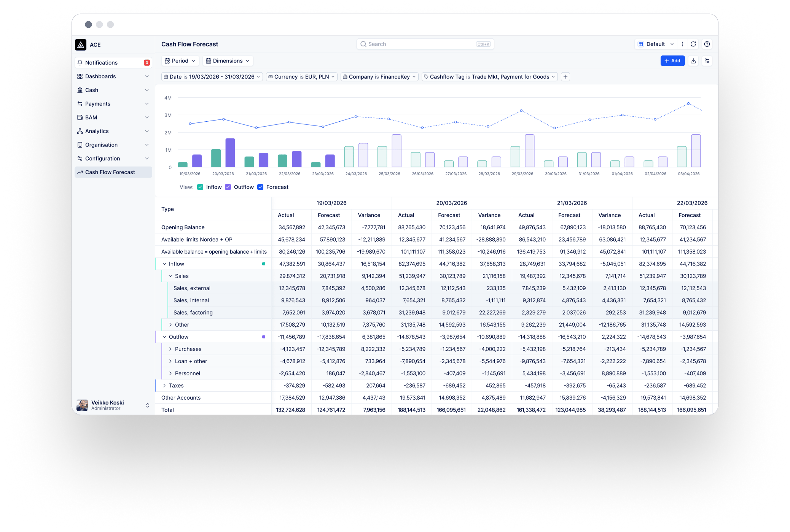Click the ACE logo icon

point(81,45)
